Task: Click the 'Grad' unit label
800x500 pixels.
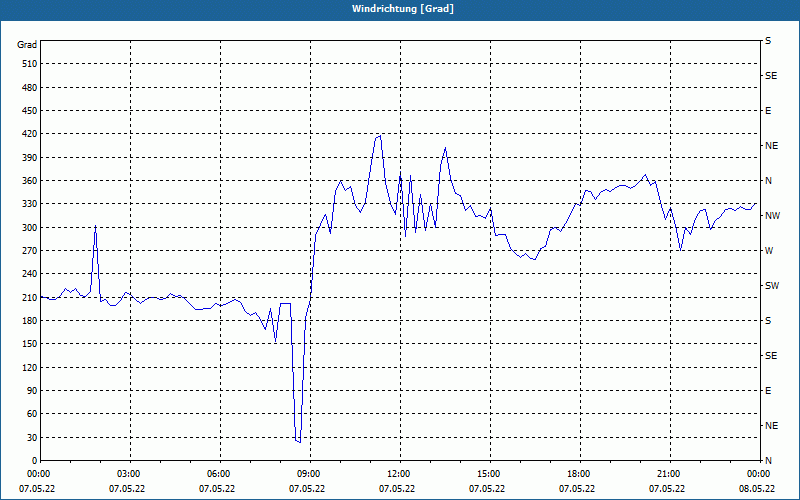Action: [27, 45]
